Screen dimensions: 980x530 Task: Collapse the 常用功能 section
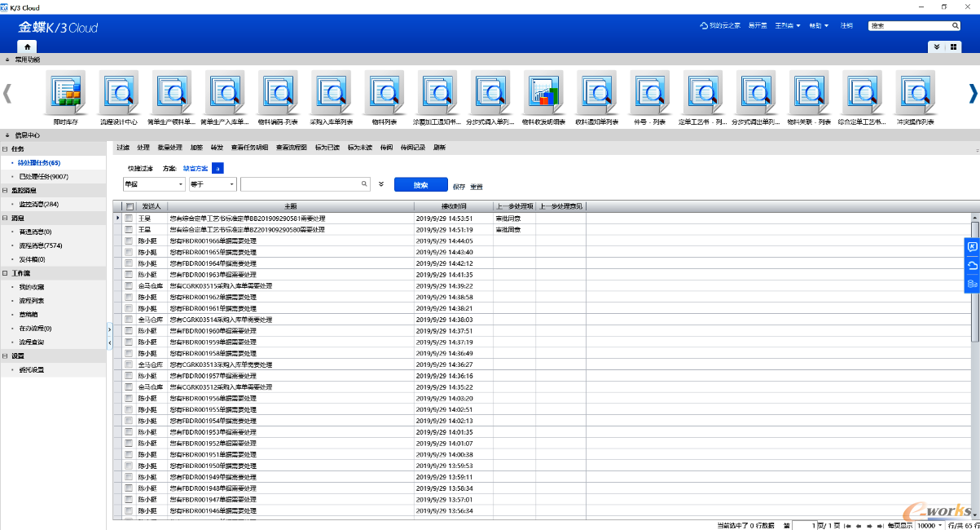coord(8,60)
